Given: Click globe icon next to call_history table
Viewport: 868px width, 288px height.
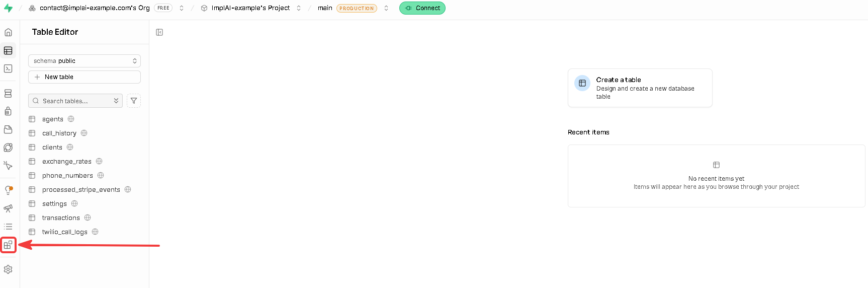Looking at the screenshot, I should (84, 133).
